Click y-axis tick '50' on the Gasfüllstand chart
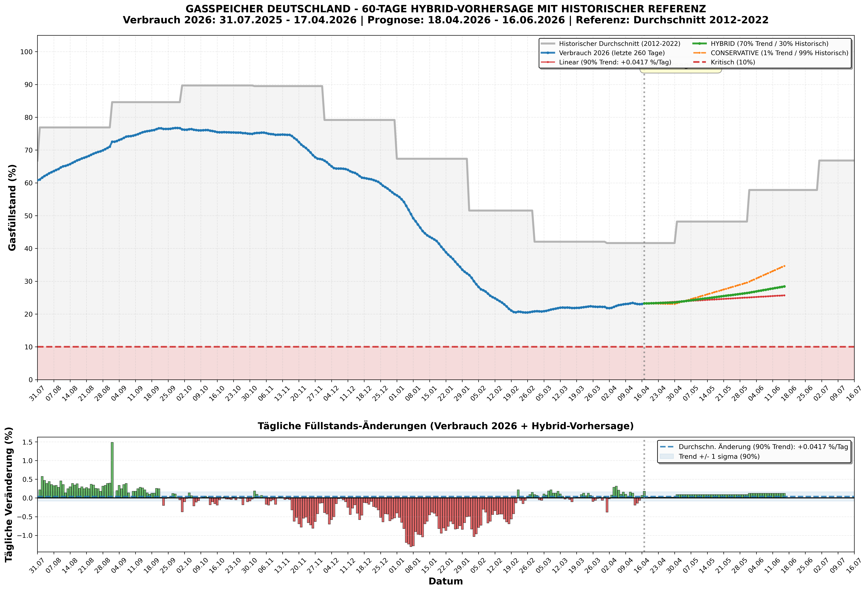This screenshot has width=868, height=591. (28, 216)
